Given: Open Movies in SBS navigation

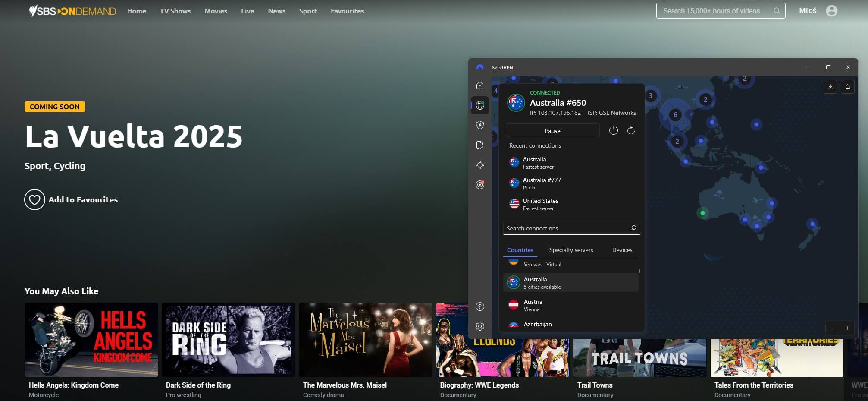Looking at the screenshot, I should click(x=216, y=11).
